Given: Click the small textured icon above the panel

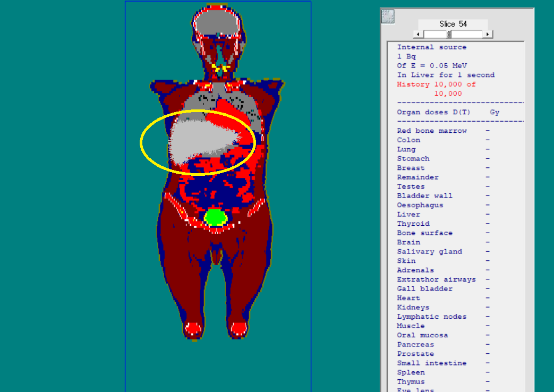Looking at the screenshot, I should pos(388,16).
